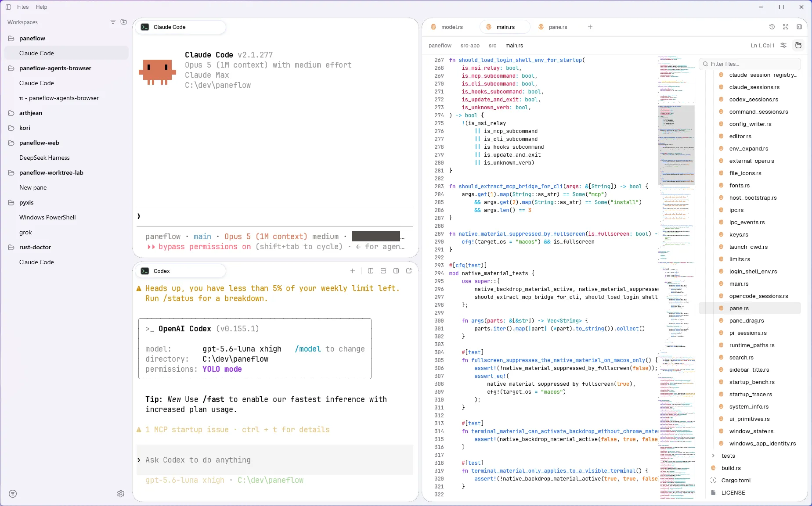812x506 pixels.
Task: Click the Rust icon on model.rs tab
Action: [x=433, y=27]
